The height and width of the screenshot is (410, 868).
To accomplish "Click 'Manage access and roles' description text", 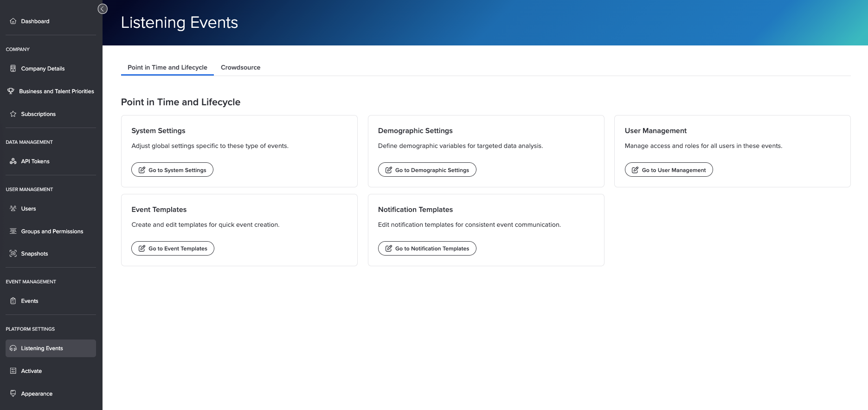I will point(703,146).
